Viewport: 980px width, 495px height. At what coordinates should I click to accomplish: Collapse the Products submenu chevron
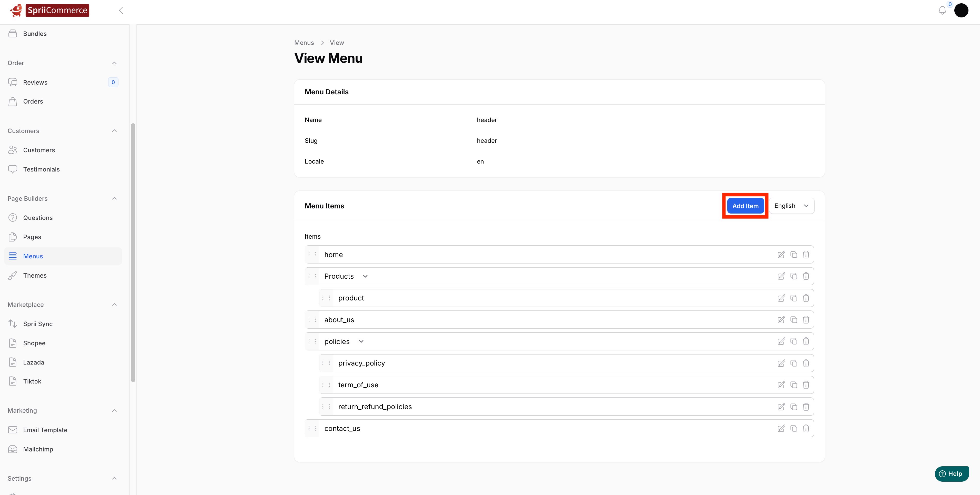pyautogui.click(x=365, y=276)
